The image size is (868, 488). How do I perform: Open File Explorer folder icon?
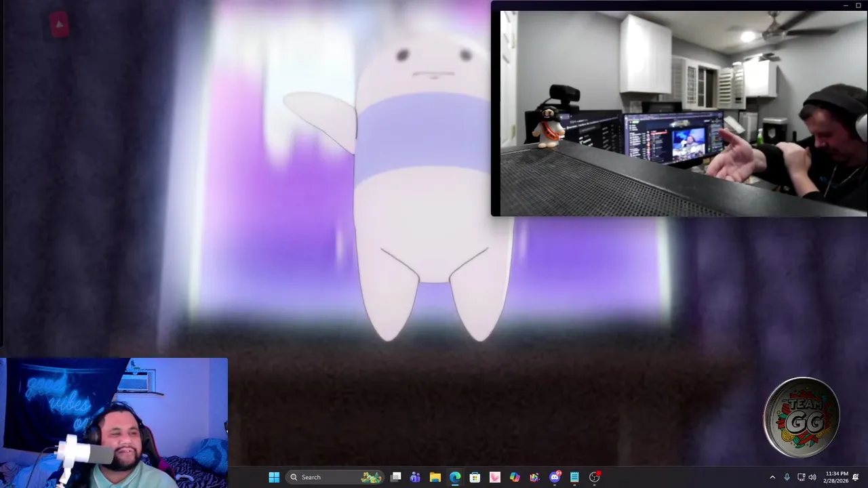point(435,477)
